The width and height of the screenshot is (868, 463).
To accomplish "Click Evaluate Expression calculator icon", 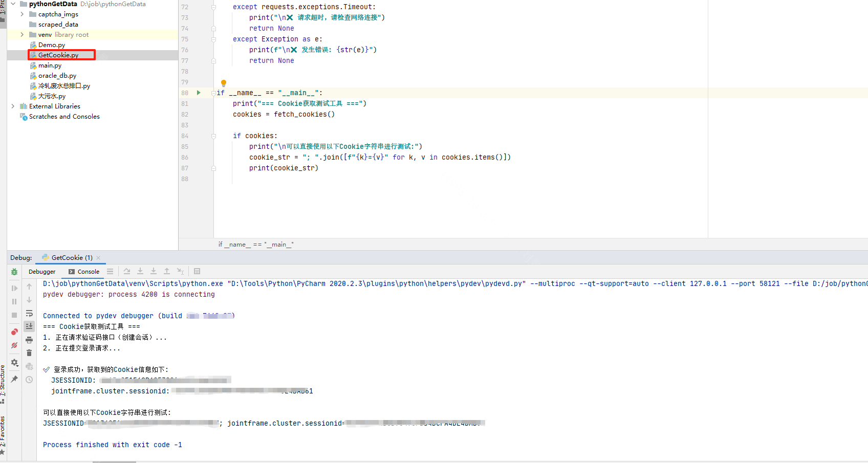I will click(x=197, y=272).
